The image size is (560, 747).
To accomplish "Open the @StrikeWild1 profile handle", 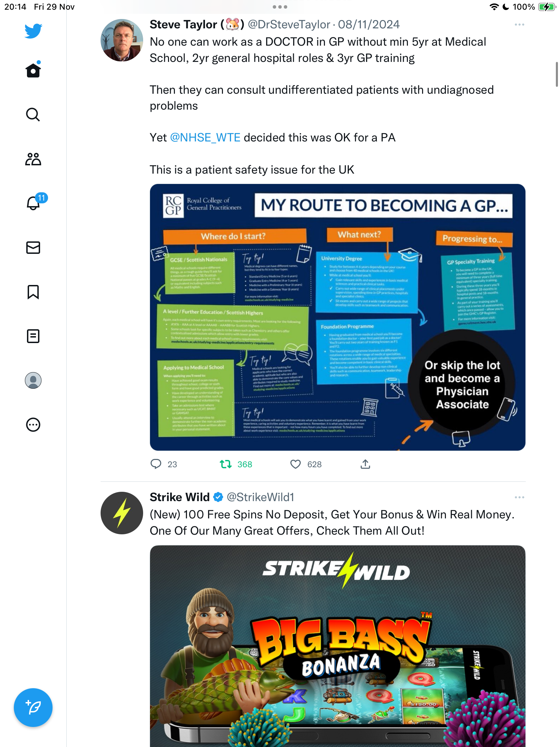I will tap(260, 497).
